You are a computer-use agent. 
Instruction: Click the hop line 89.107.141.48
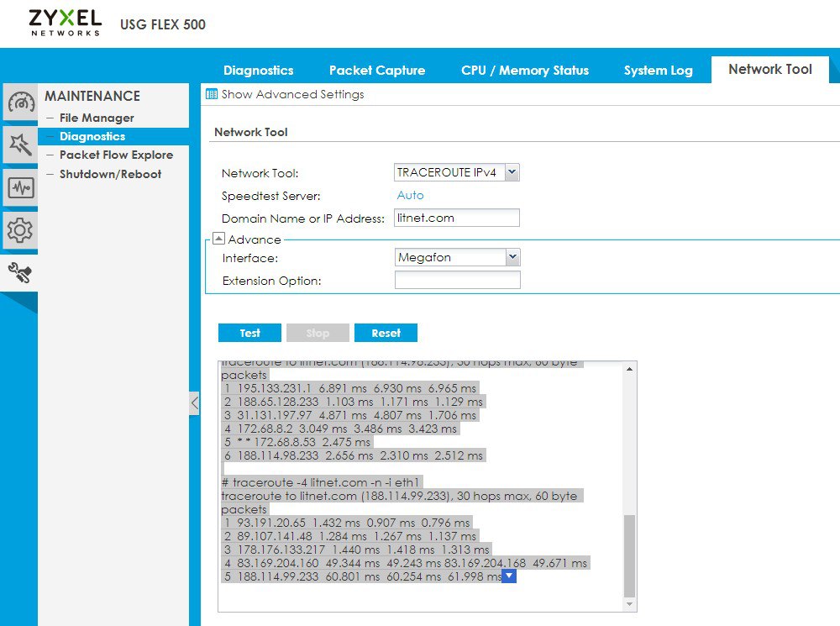coord(349,536)
